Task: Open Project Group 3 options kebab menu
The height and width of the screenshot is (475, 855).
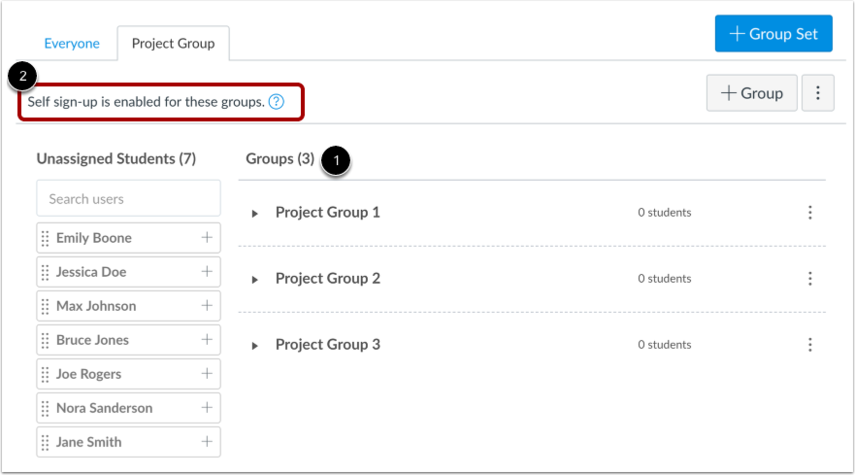Action: pos(810,345)
